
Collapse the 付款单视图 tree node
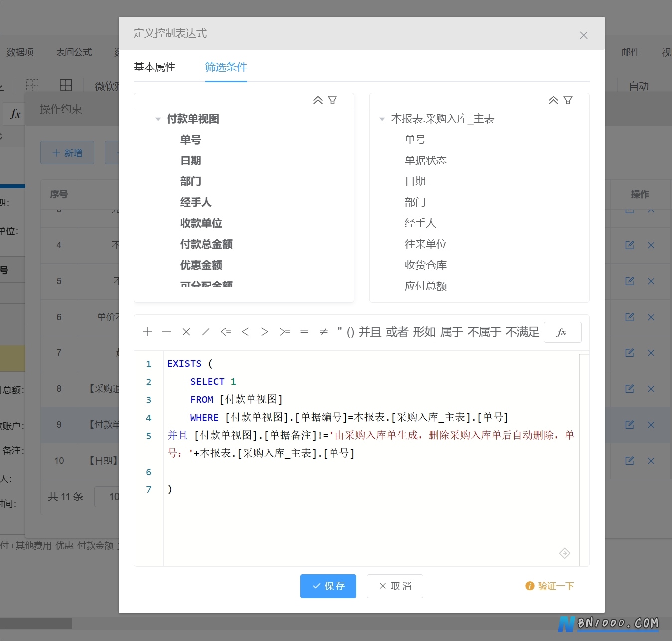158,119
